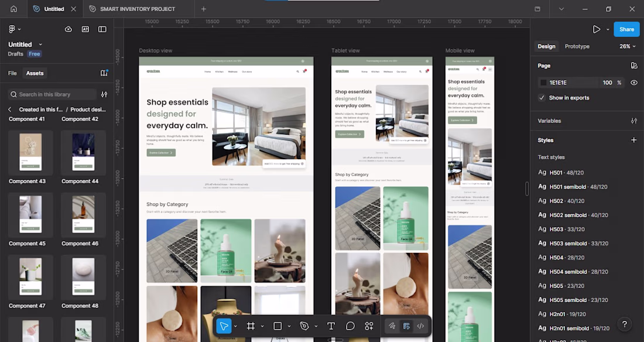Click the page background color swatch

click(x=543, y=83)
